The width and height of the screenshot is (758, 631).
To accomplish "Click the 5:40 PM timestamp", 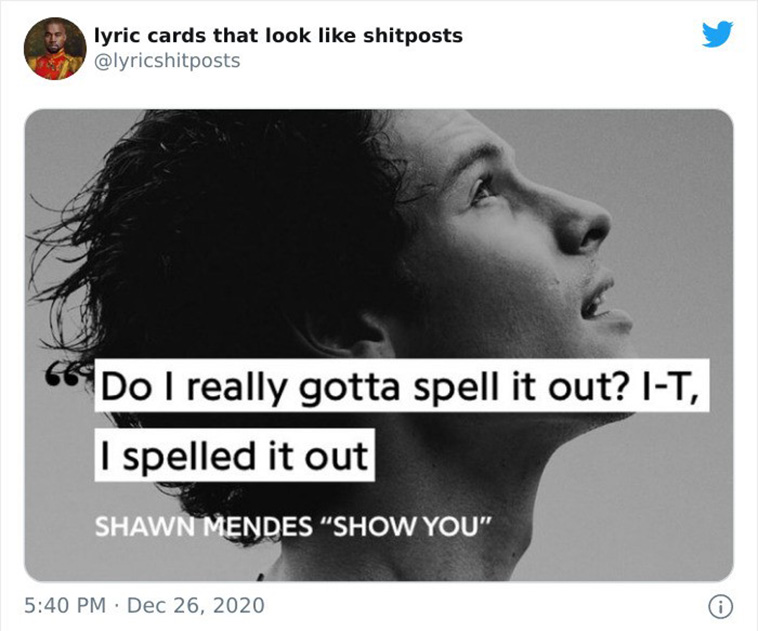I will point(65,605).
